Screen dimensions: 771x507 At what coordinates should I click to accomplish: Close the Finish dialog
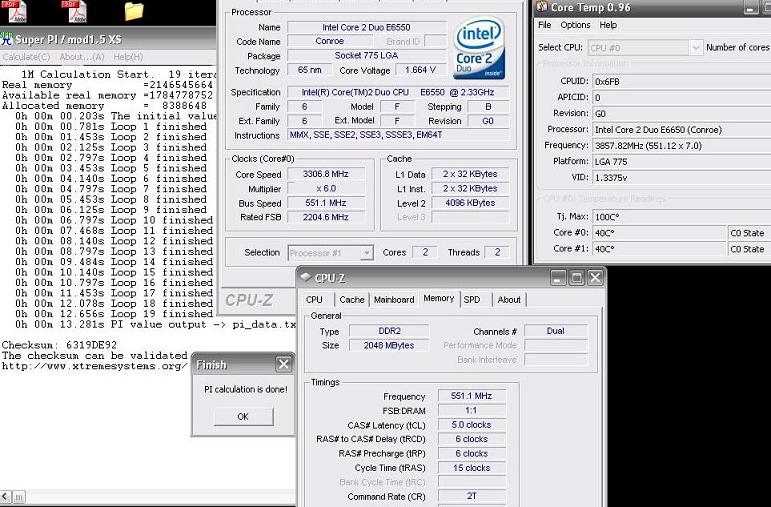point(283,365)
